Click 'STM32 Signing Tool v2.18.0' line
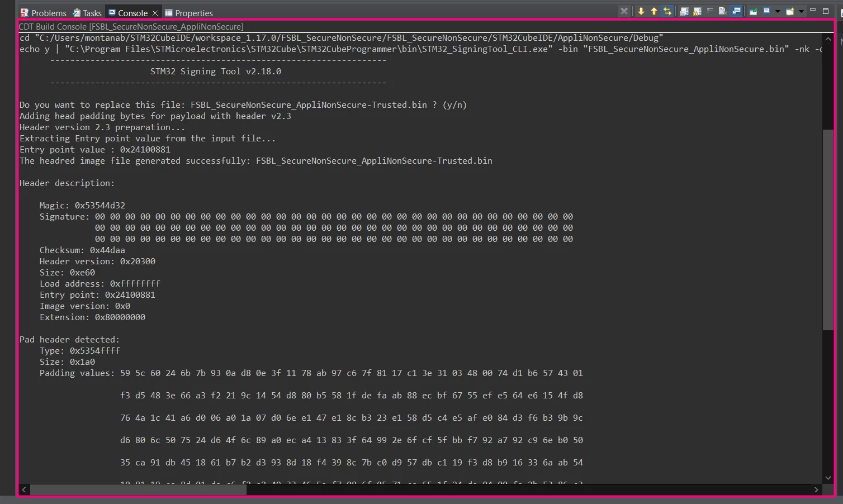This screenshot has width=843, height=504. tap(216, 71)
